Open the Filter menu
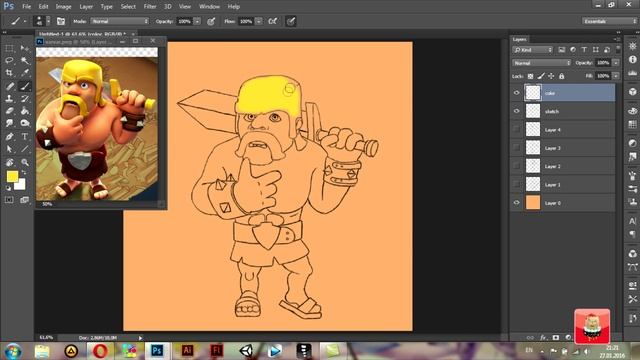The image size is (640, 360). (x=150, y=7)
